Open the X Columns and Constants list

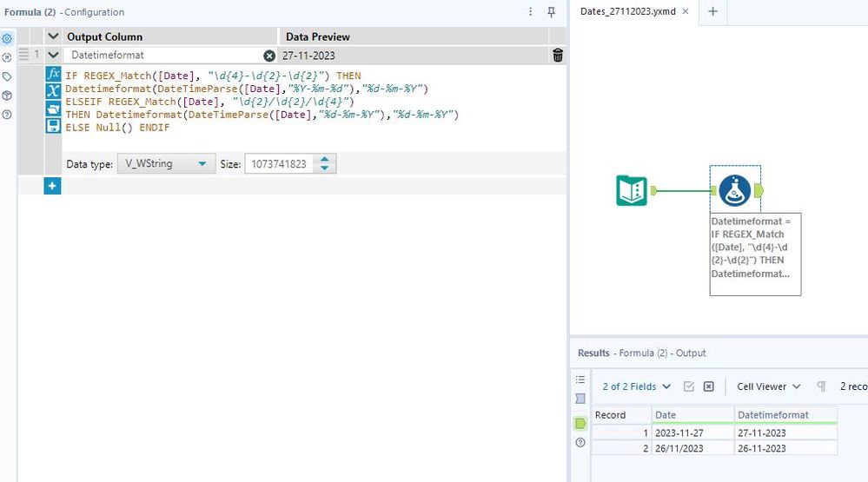point(53,91)
